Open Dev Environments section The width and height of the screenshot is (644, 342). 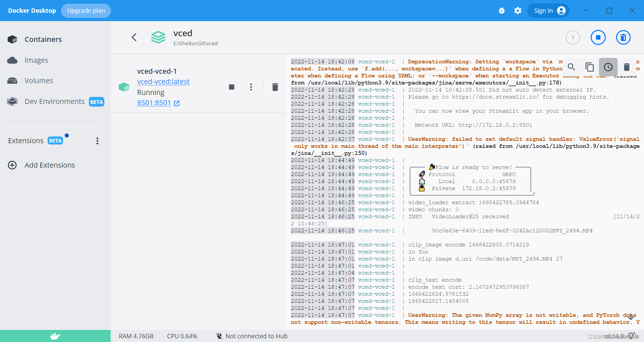click(55, 102)
